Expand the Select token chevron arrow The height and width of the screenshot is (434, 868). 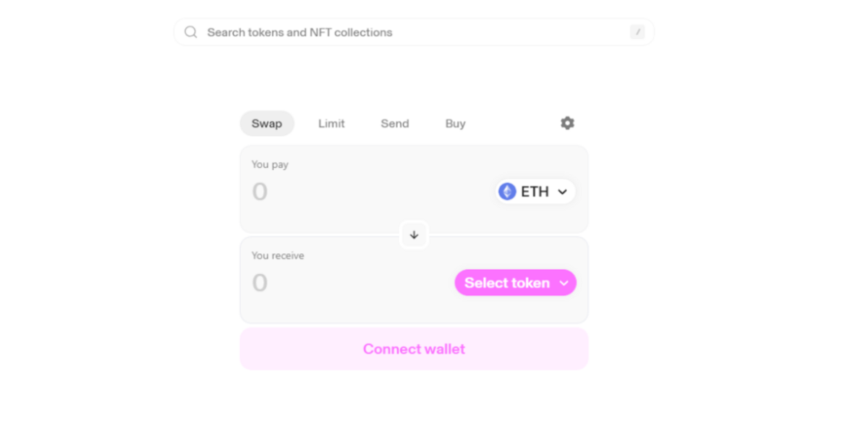point(564,283)
